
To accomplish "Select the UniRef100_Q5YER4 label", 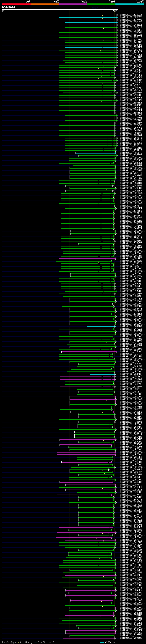I will [x=131, y=208].
